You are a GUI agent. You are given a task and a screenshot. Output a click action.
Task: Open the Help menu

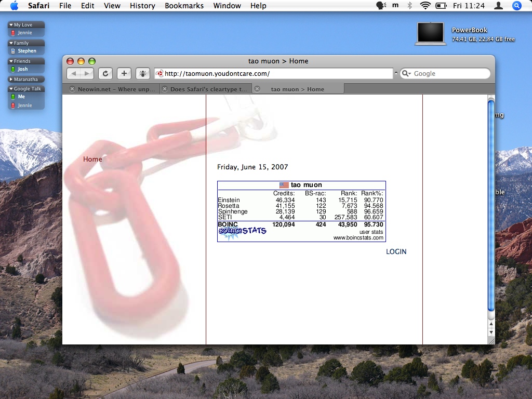point(258,5)
